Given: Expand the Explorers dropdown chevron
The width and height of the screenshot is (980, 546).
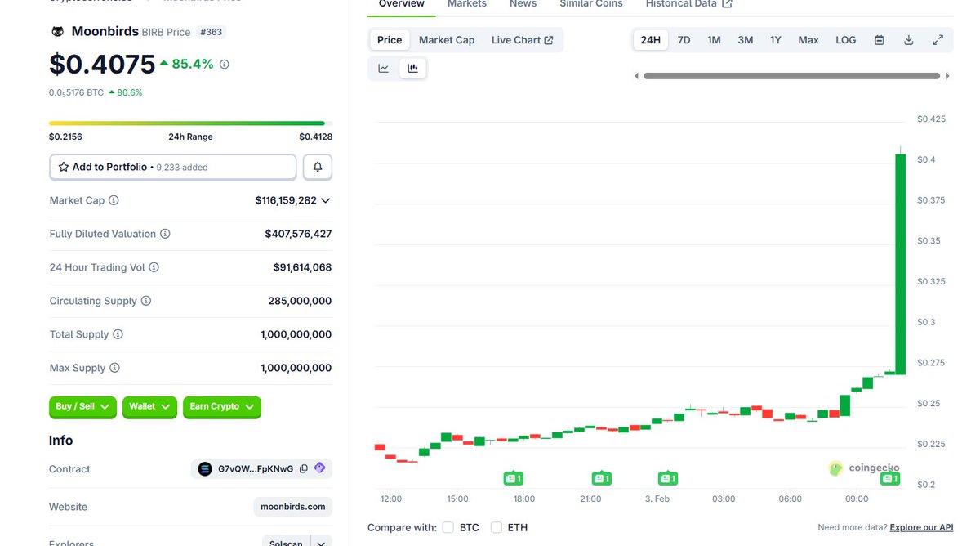Looking at the screenshot, I should [x=322, y=542].
